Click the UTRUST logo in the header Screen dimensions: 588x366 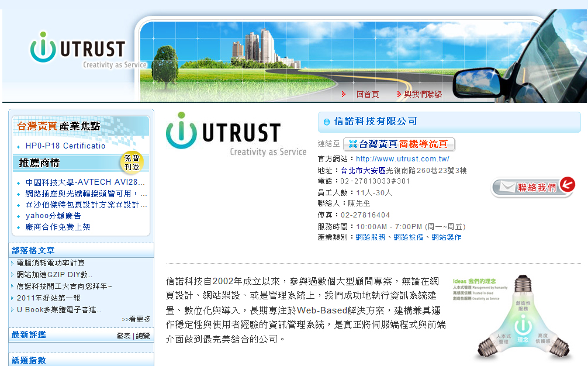pos(88,51)
